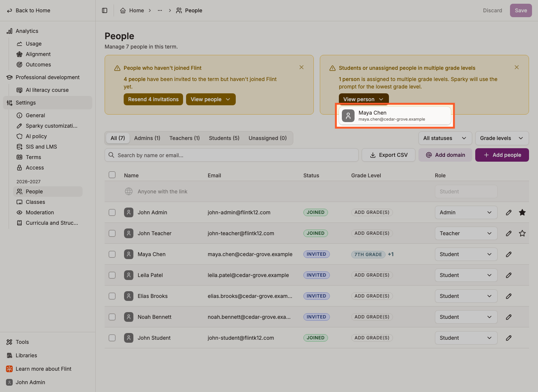Click the Export CSV button
The width and height of the screenshot is (538, 392).
pos(389,155)
